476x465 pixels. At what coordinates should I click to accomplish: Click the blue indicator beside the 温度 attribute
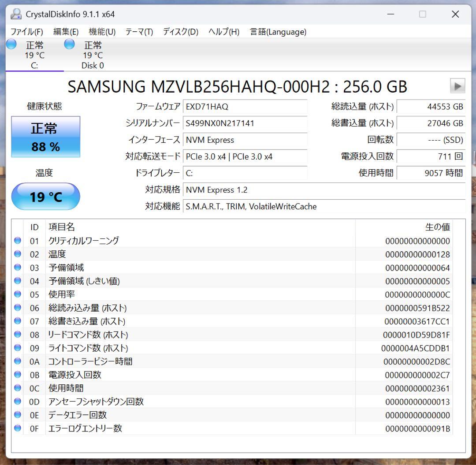[18, 254]
